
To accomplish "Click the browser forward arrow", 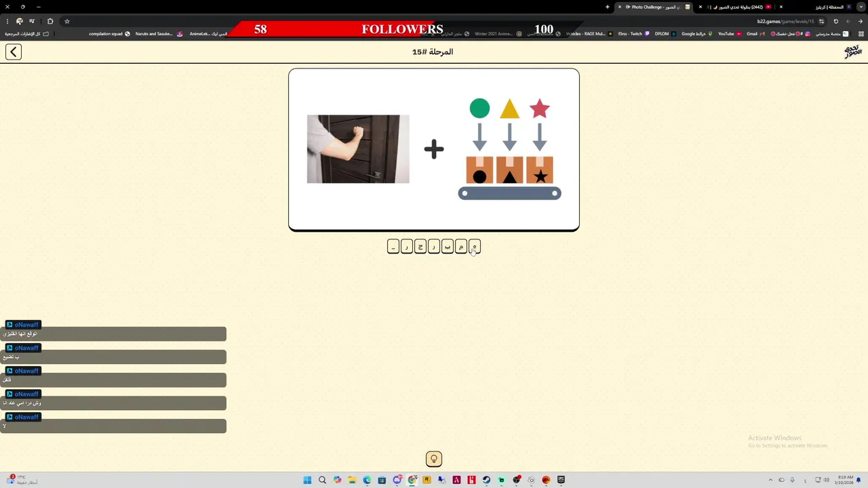I will (848, 21).
